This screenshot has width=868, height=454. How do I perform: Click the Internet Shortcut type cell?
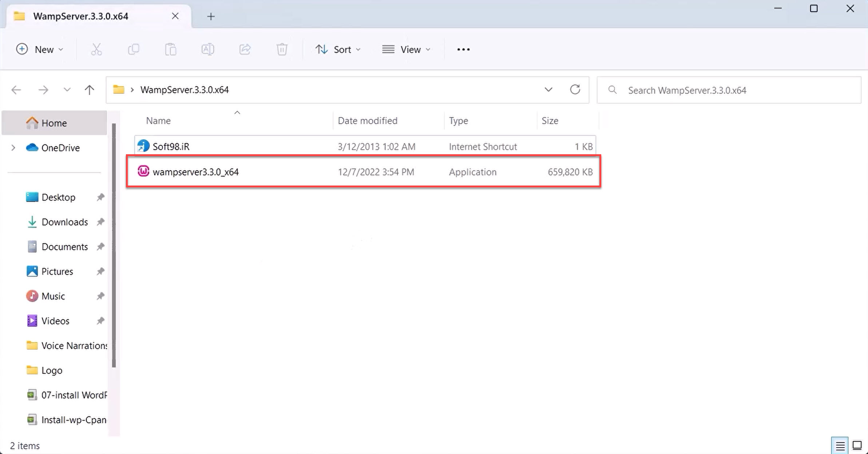click(x=483, y=146)
